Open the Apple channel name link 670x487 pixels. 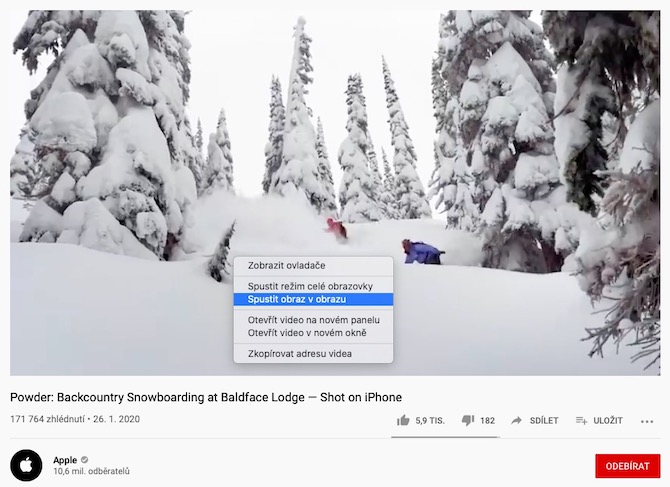(x=65, y=460)
